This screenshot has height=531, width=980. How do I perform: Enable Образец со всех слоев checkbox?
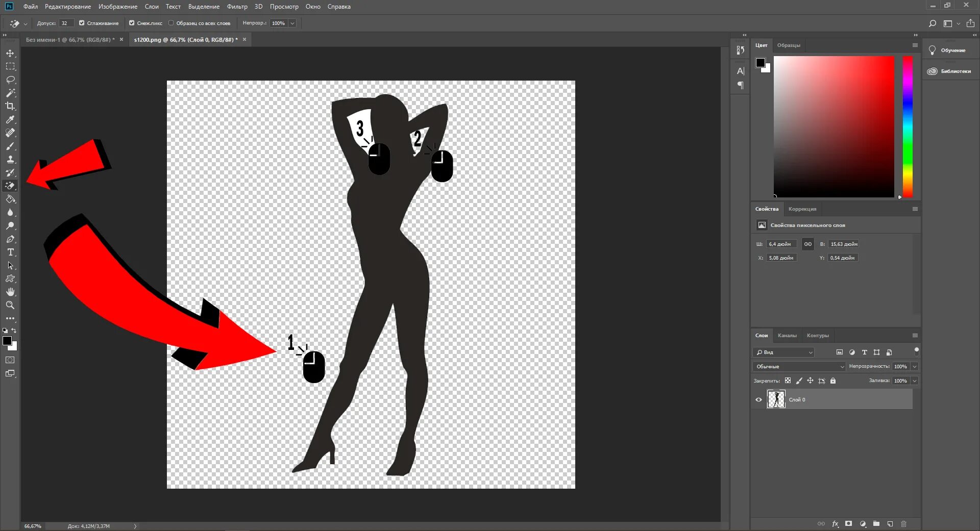[171, 23]
